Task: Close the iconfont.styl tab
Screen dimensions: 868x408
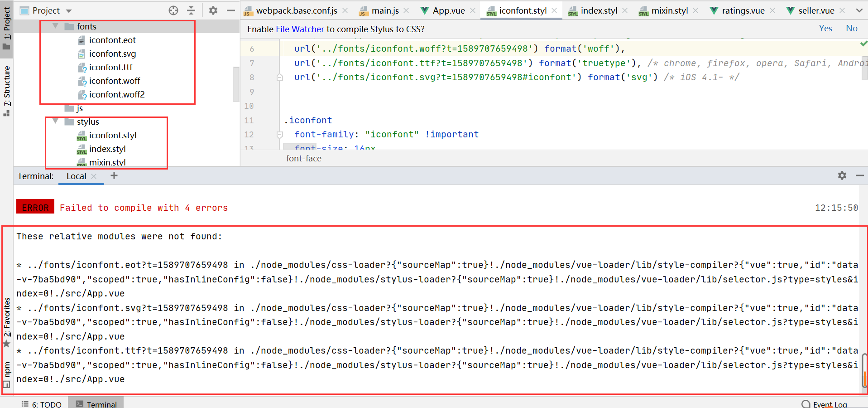Action: pos(554,10)
